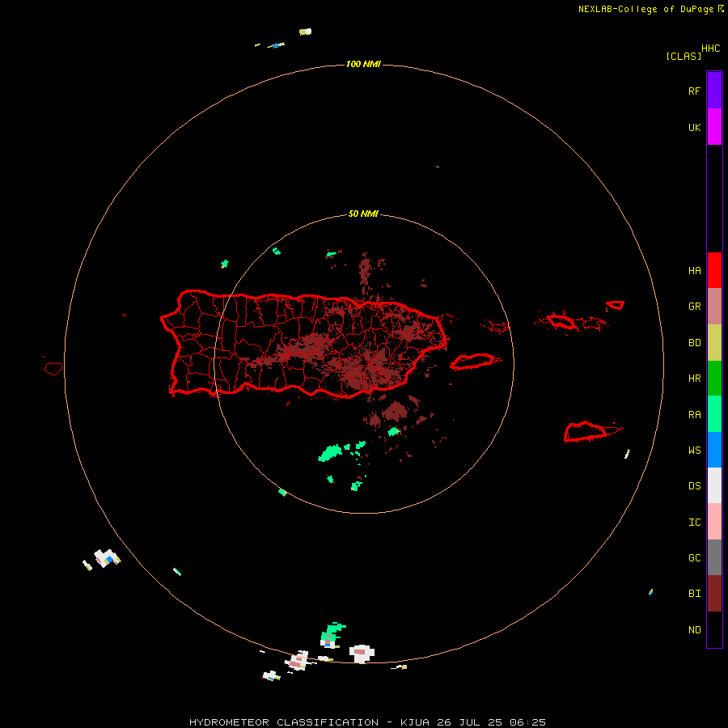Click the ND black legend swatch
Image resolution: width=728 pixels, height=728 pixels.
click(714, 629)
